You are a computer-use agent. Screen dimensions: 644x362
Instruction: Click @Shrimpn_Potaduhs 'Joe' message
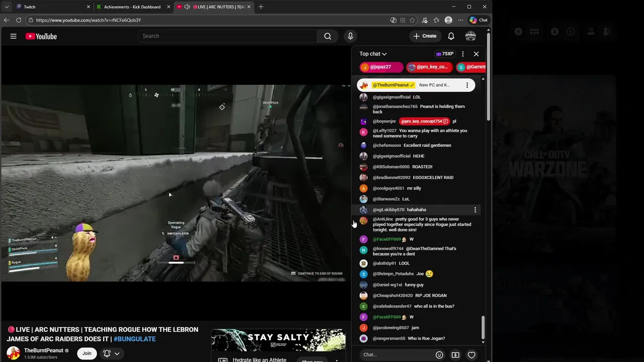pyautogui.click(x=416, y=274)
